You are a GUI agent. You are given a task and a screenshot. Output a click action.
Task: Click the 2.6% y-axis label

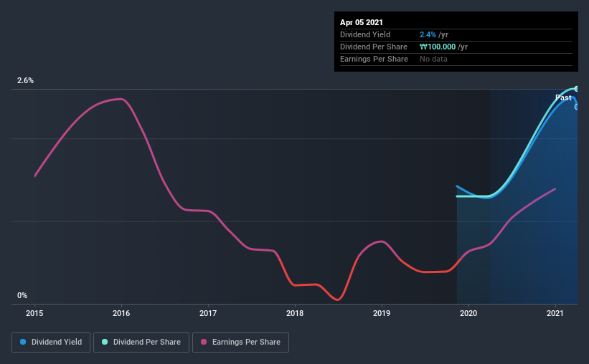(26, 81)
